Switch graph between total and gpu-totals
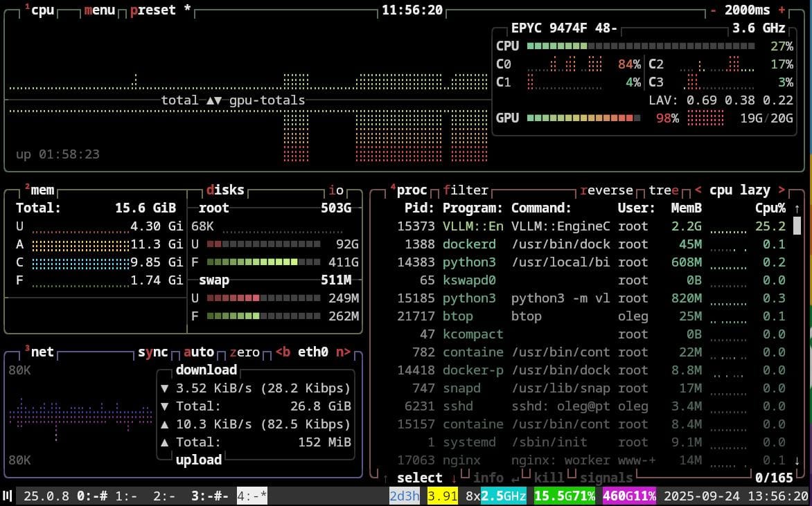 (233, 100)
